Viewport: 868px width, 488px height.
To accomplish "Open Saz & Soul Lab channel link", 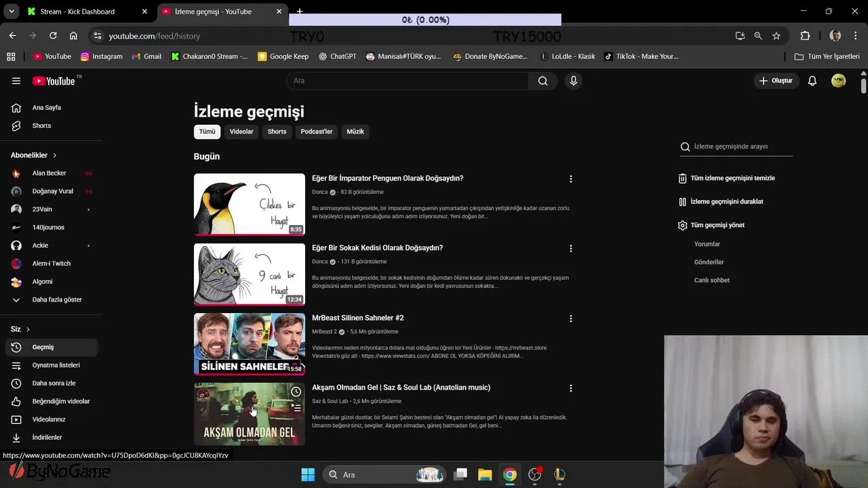I will point(330,401).
